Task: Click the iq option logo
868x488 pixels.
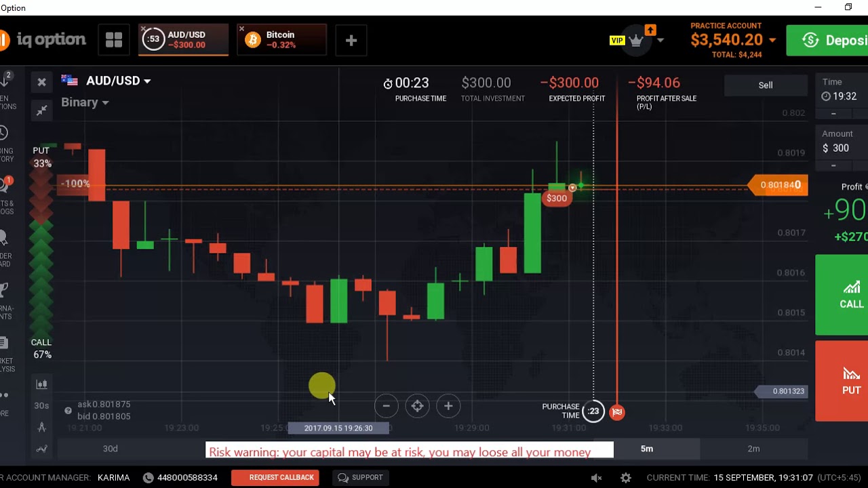Action: (43, 40)
